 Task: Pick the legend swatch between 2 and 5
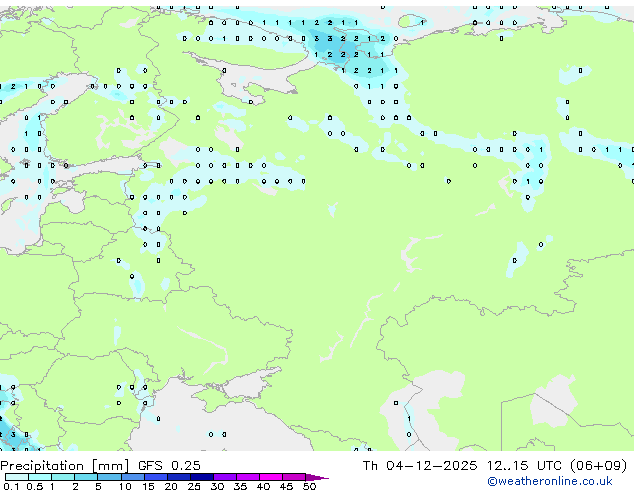pos(86,477)
